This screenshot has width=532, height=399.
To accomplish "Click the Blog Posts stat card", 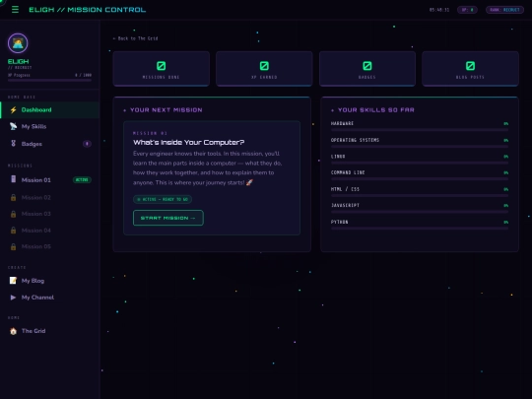I will pos(470,69).
